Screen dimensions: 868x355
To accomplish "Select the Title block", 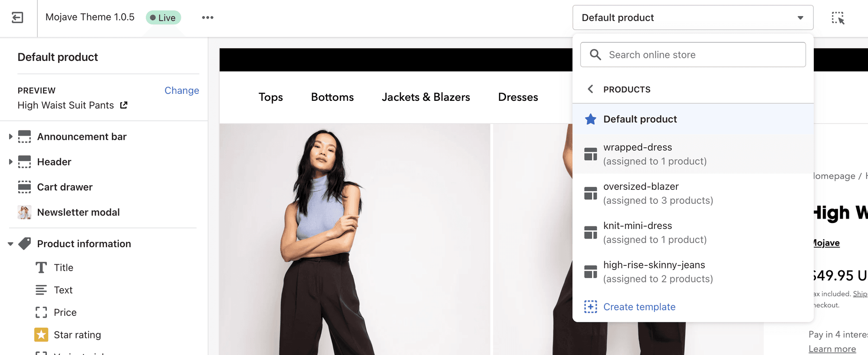I will pos(63,268).
